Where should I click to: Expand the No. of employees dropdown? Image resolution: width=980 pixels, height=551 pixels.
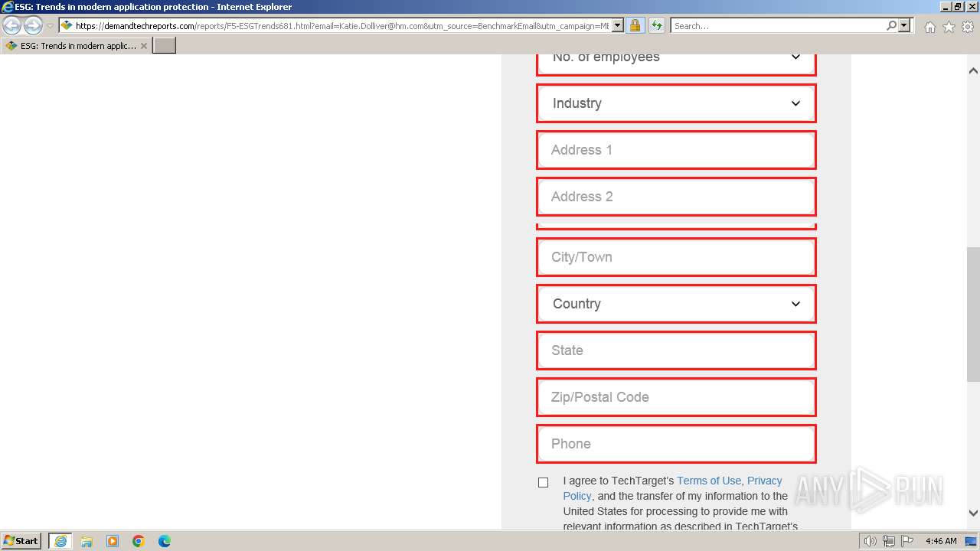tap(676, 62)
